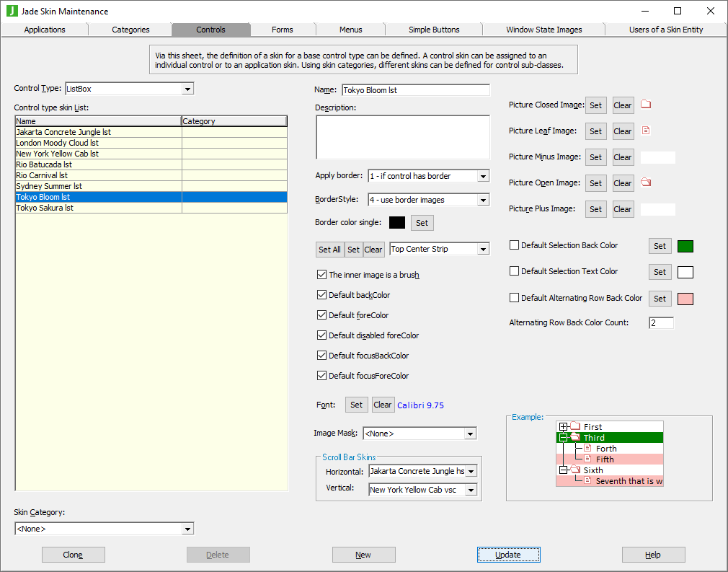This screenshot has height=572, width=728.
Task: Collapse the Third node minus icon in example
Action: [564, 438]
